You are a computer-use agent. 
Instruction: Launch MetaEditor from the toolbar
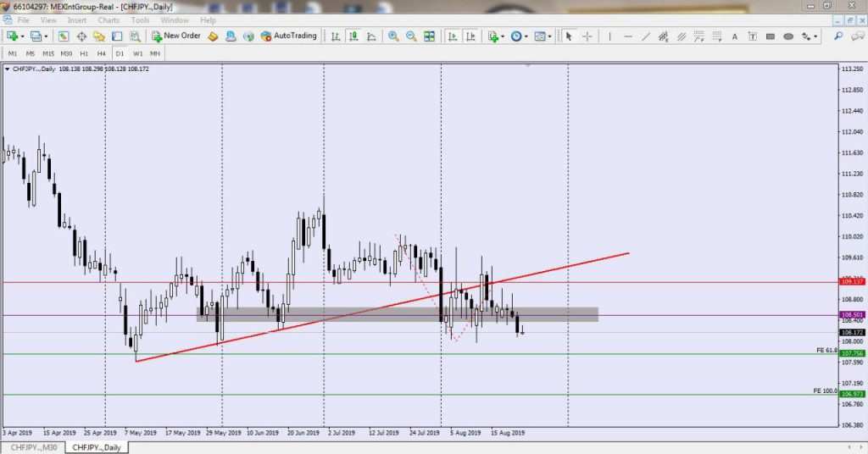(213, 36)
